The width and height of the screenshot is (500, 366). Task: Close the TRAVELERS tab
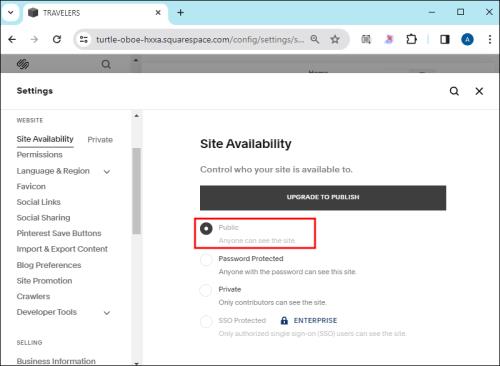pos(158,13)
